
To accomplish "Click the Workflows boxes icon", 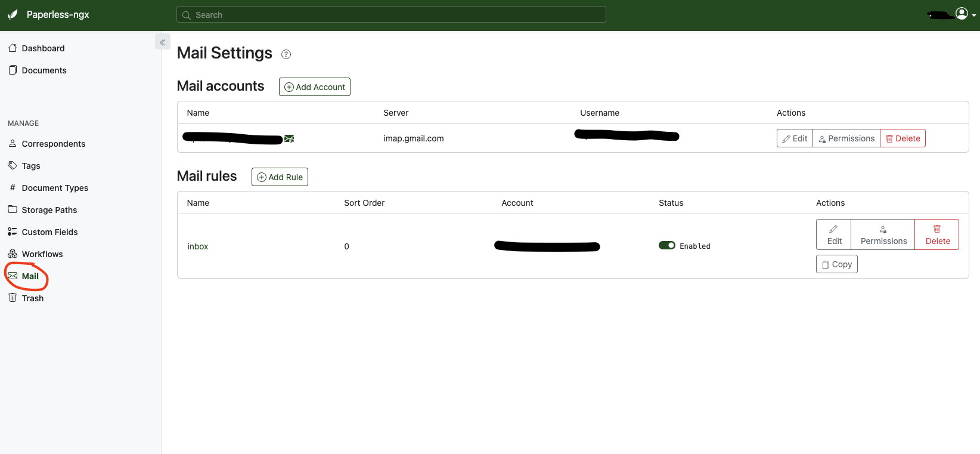I will 13,254.
